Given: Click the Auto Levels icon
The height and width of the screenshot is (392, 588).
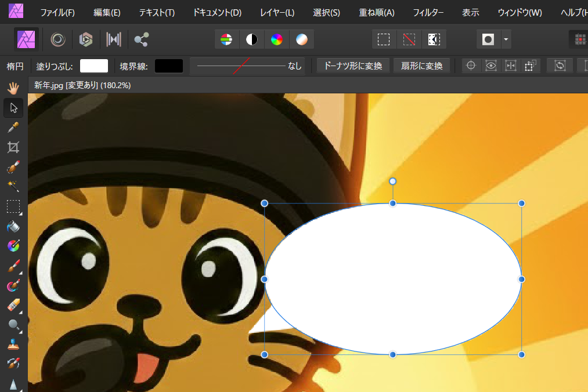Looking at the screenshot, I should point(226,39).
